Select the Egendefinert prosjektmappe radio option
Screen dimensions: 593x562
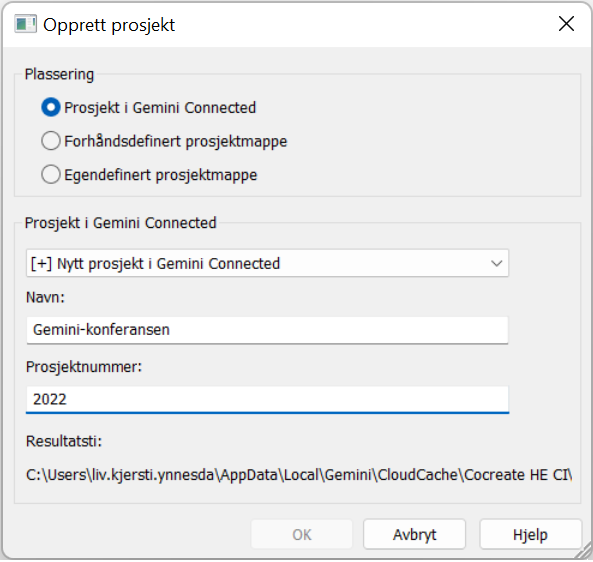click(51, 175)
